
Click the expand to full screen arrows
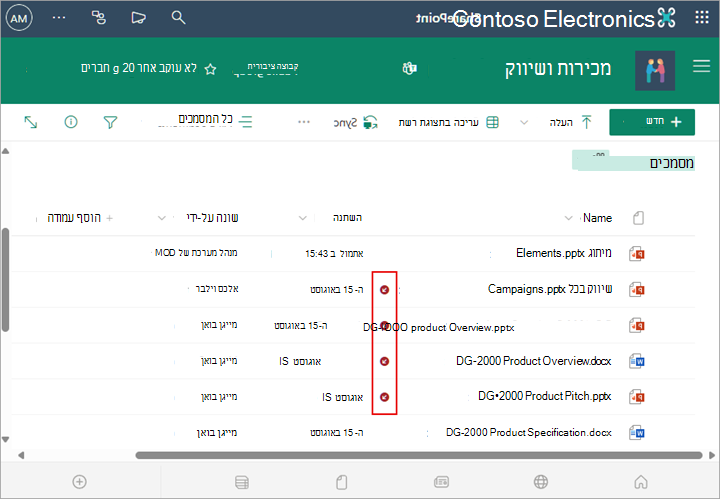point(31,122)
